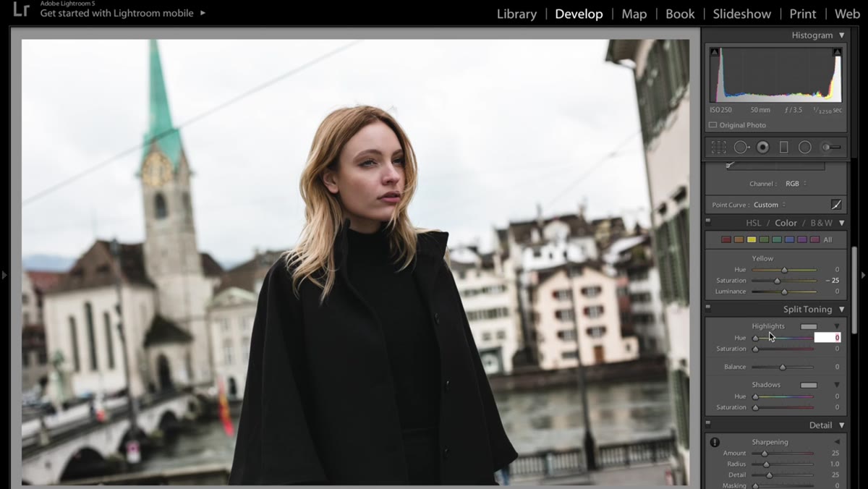Collapse the Split Toning panel
Image resolution: width=868 pixels, height=489 pixels.
click(841, 310)
